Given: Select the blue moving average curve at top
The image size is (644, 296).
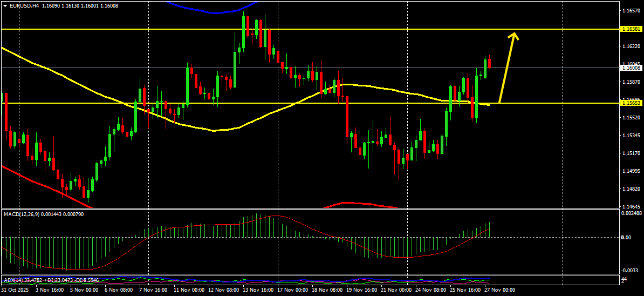Looking at the screenshot, I should (x=213, y=12).
